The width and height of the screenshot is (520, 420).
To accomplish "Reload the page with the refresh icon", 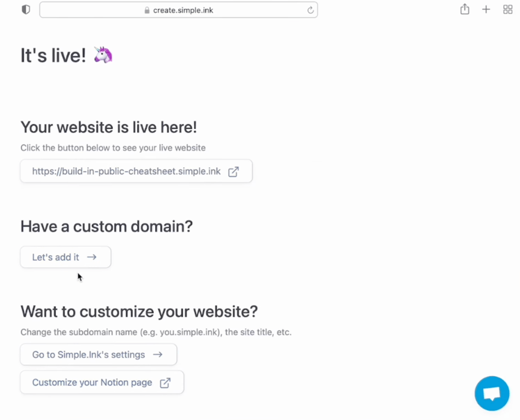I will tap(310, 10).
